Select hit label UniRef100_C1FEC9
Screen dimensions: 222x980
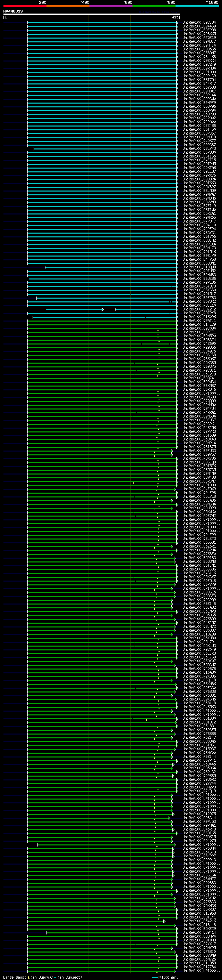click(199, 324)
